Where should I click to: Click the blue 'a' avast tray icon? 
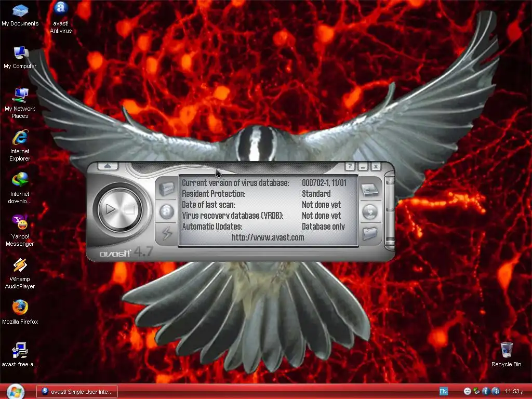[x=495, y=391]
